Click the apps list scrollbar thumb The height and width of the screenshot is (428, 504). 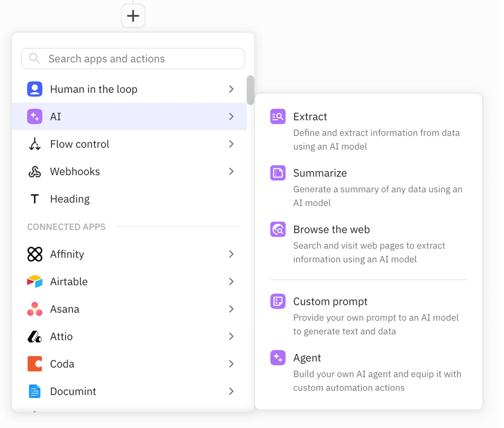250,90
